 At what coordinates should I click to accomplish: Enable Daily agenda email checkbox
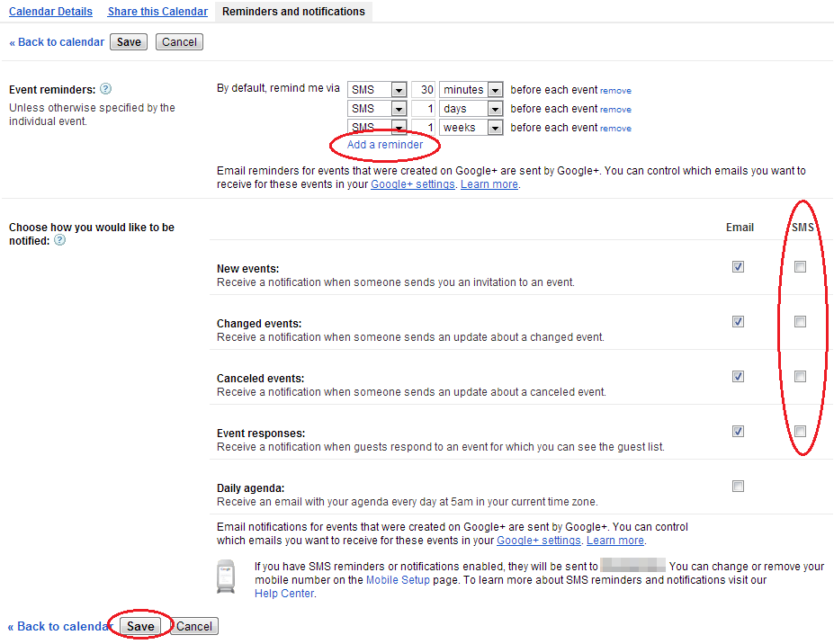pos(738,487)
